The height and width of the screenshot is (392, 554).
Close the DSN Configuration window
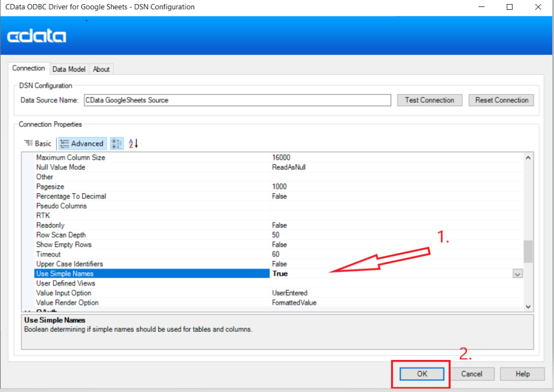coord(538,7)
